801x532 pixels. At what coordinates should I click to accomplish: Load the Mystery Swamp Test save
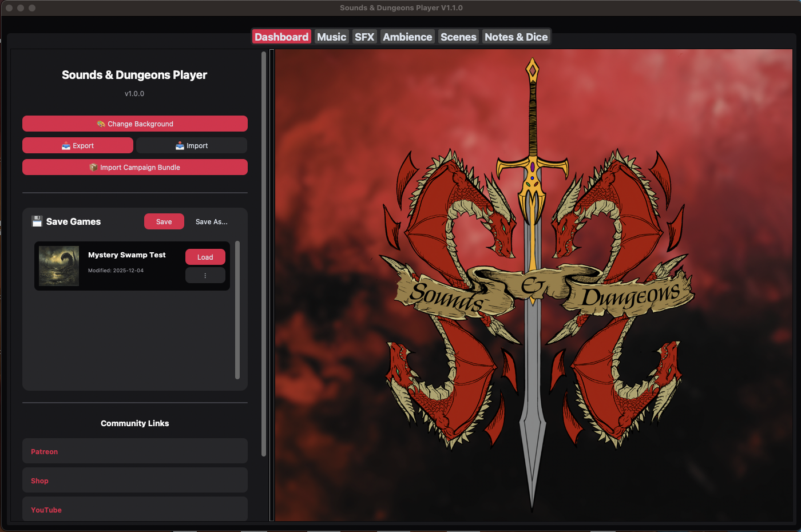[x=205, y=257]
